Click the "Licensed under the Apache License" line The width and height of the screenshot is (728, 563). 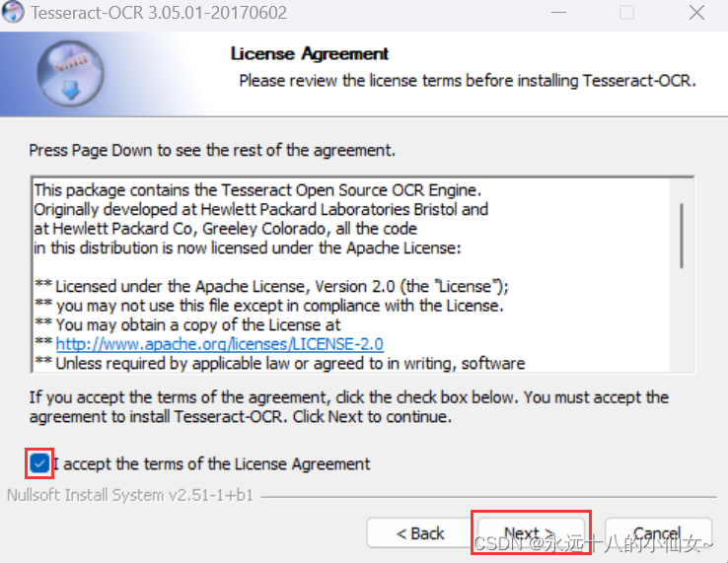[x=281, y=287]
